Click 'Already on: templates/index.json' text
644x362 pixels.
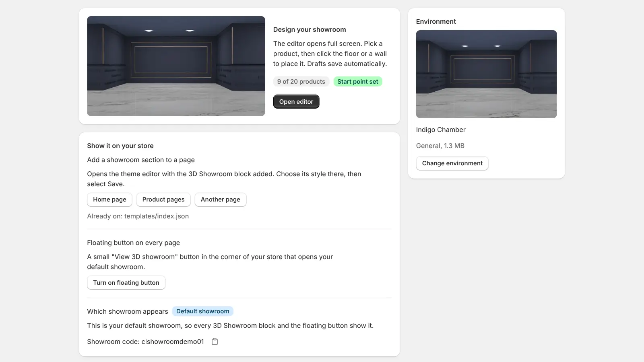(138, 216)
